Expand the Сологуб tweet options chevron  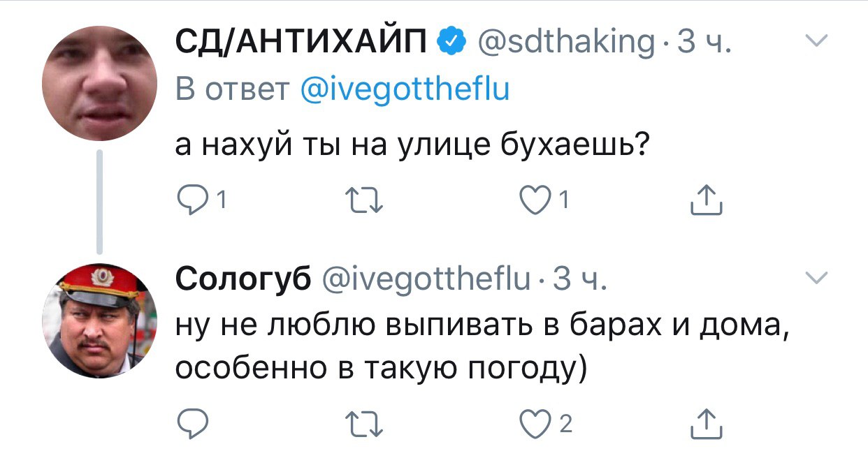pos(816,279)
